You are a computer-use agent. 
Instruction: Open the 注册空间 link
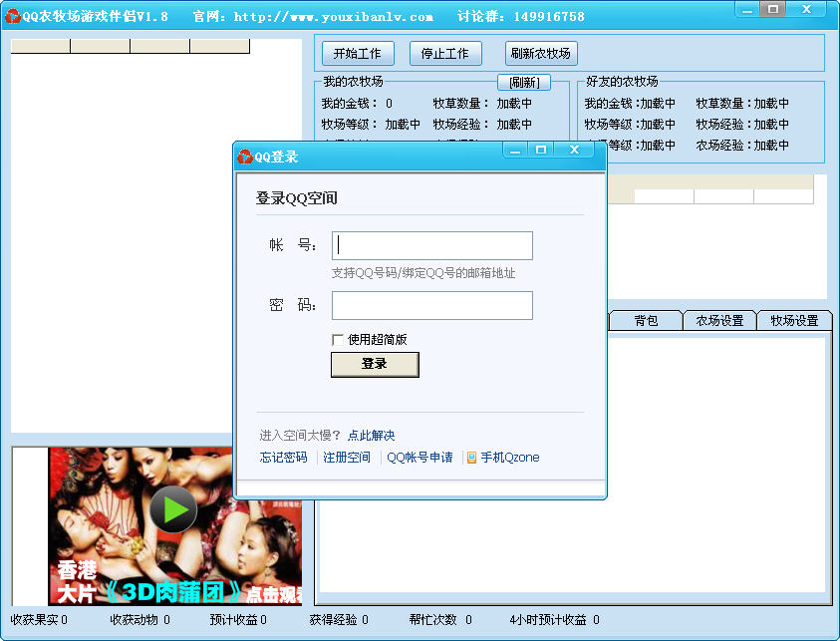point(347,458)
